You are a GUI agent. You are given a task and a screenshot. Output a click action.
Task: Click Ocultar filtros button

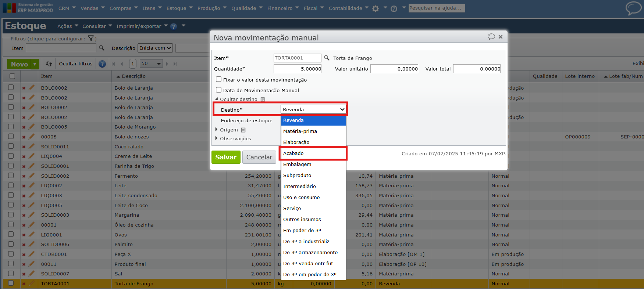(x=76, y=64)
